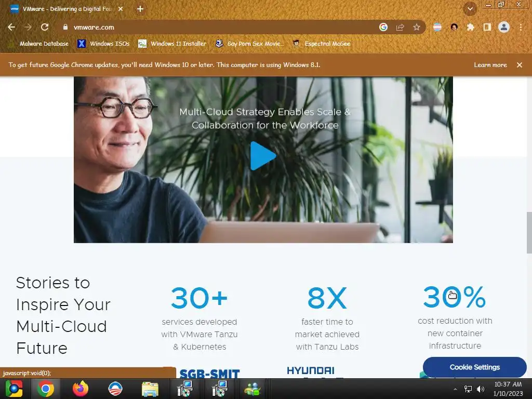This screenshot has width=532, height=399.
Task: Click Learn more in update banner
Action: (x=490, y=65)
